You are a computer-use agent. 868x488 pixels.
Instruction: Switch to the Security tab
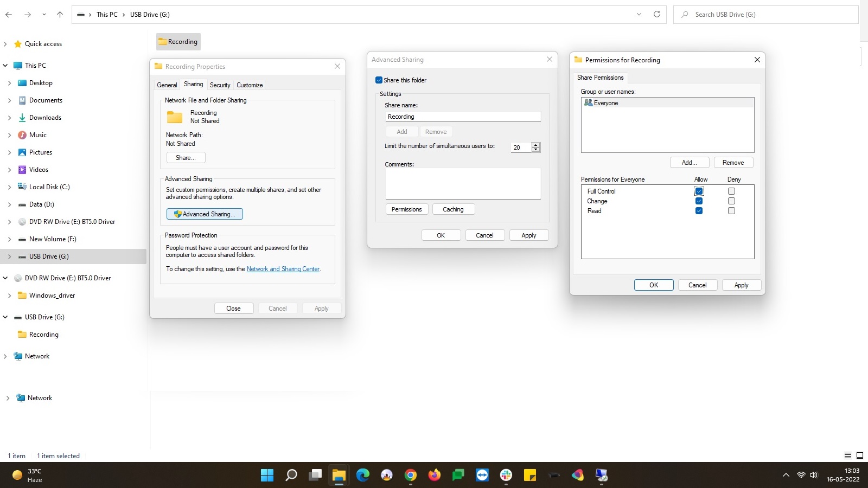coord(220,85)
